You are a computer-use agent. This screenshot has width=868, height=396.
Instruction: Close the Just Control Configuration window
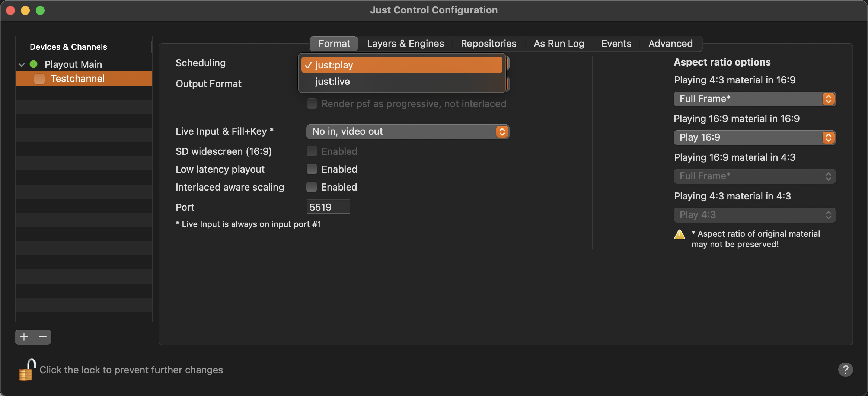10,10
